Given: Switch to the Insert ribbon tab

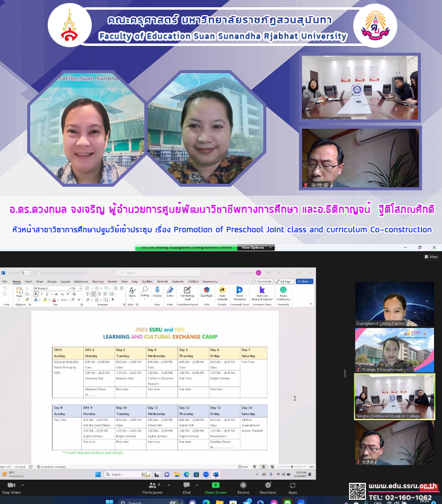Looking at the screenshot, I should [x=28, y=281].
